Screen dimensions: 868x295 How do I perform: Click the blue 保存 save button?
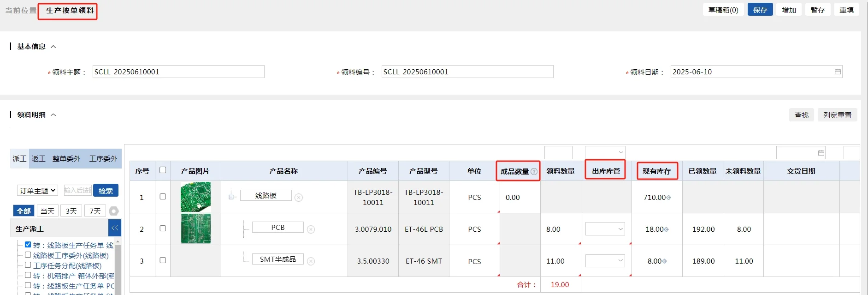click(760, 10)
